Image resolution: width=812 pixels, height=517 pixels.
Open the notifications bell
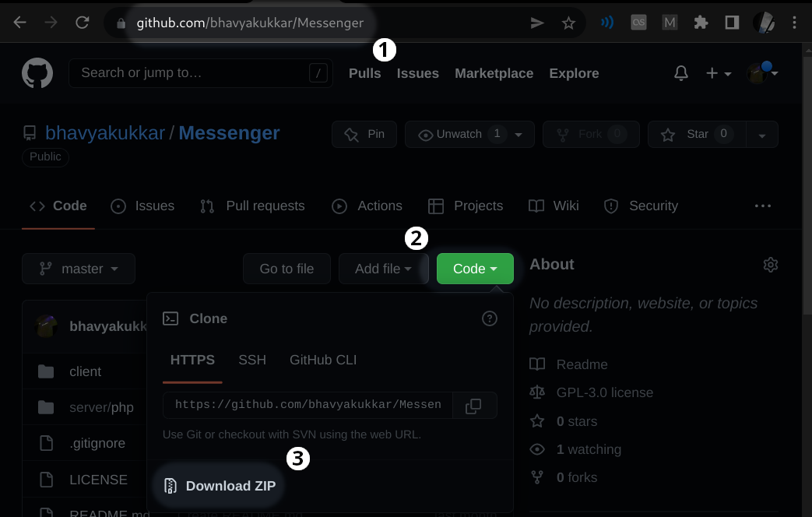click(x=681, y=73)
